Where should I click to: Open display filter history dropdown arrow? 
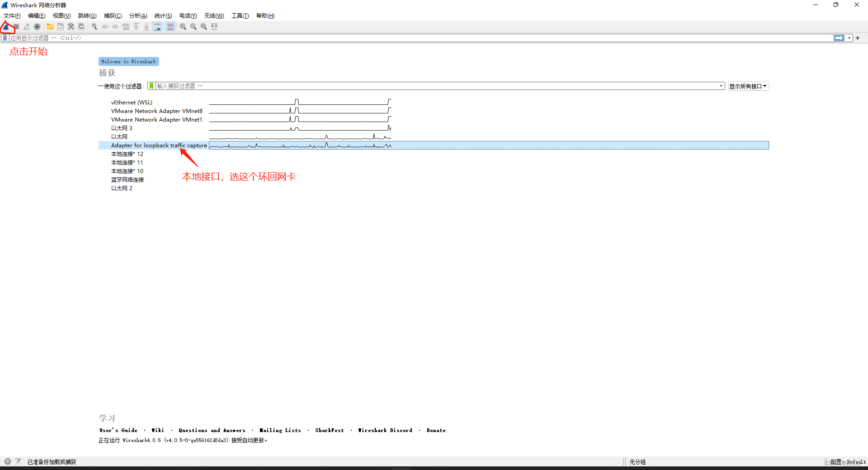(849, 38)
